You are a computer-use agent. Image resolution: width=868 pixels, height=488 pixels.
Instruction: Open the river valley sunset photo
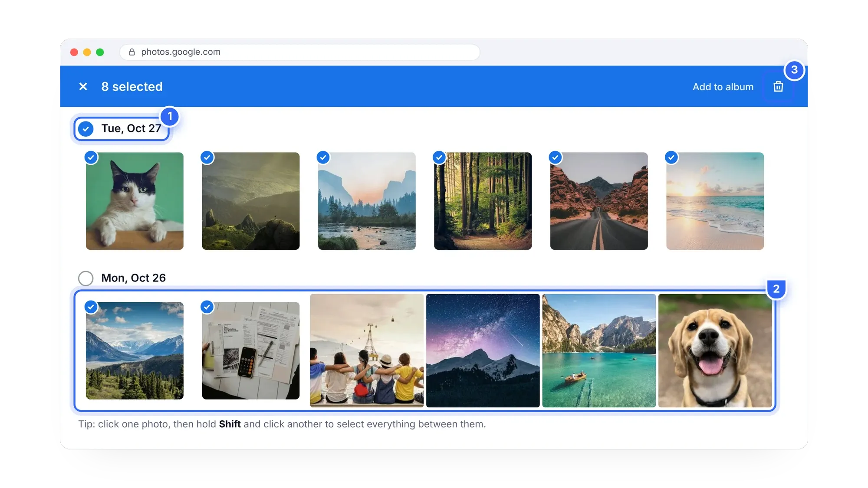367,201
